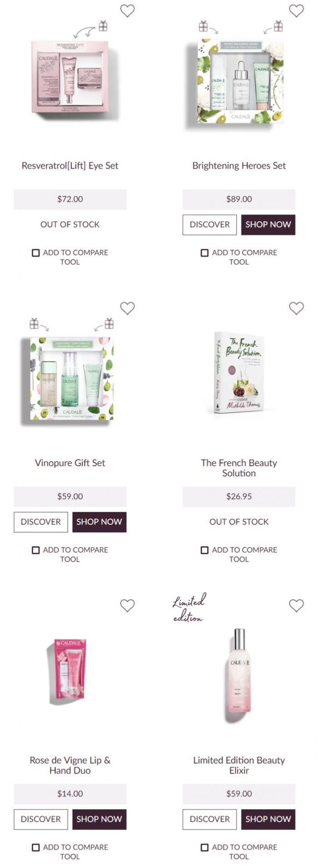Shop Now for Brightening Heroes Set
This screenshot has height=868, width=318.
coord(268,225)
